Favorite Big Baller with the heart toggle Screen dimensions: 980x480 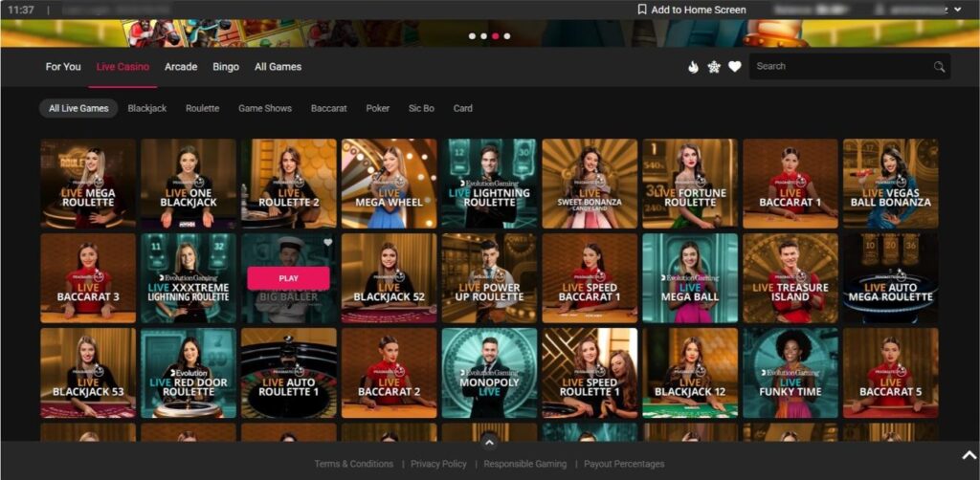click(327, 243)
